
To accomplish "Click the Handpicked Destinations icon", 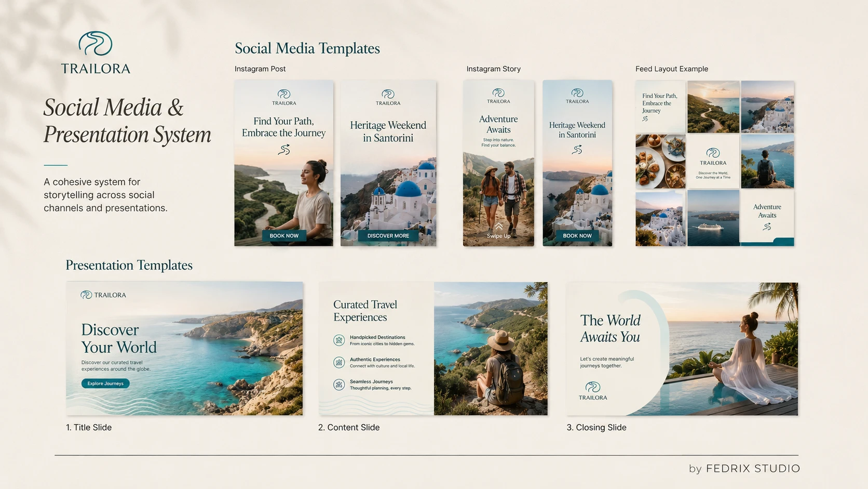I will 339,340.
